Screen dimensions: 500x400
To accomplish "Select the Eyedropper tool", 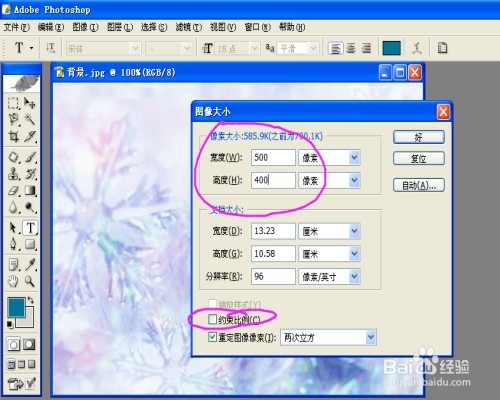I will 30,265.
